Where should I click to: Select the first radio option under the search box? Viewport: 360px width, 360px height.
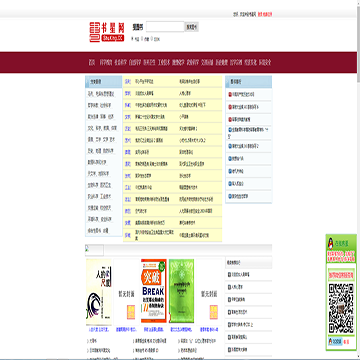point(133,39)
